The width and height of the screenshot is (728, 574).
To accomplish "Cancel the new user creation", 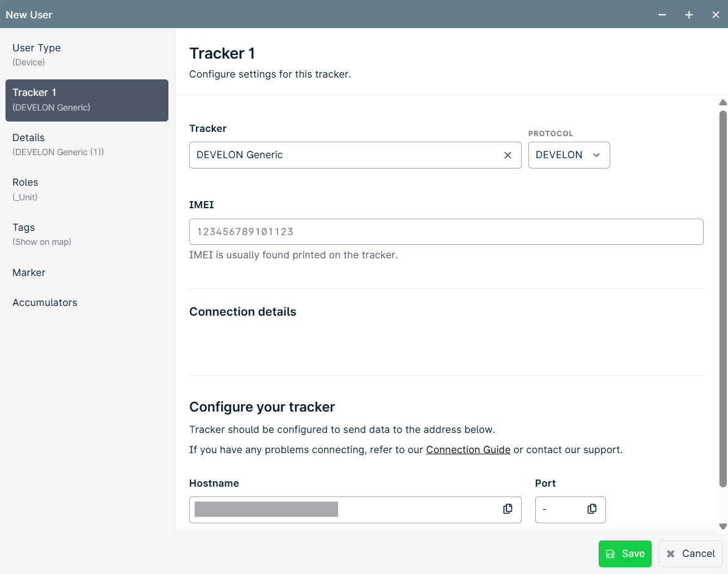I will click(x=690, y=554).
